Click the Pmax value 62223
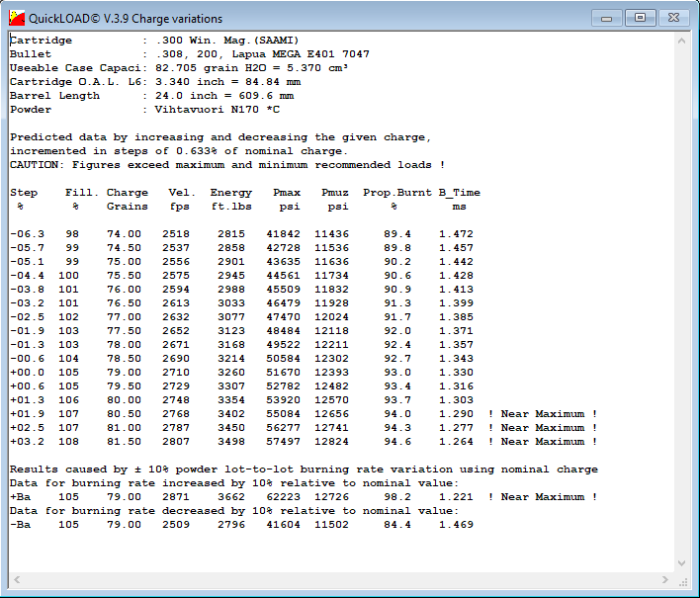Image resolution: width=700 pixels, height=598 pixels. [x=283, y=497]
